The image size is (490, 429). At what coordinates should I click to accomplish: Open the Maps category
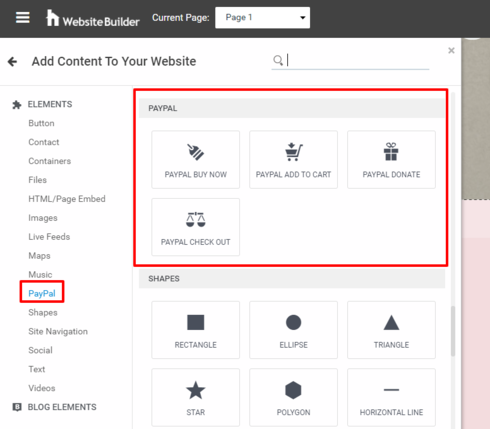[39, 256]
